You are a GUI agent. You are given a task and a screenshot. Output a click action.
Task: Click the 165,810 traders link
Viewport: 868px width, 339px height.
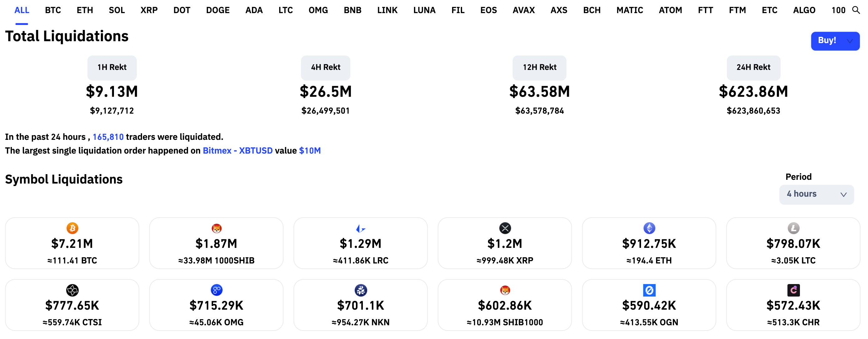[x=108, y=137]
